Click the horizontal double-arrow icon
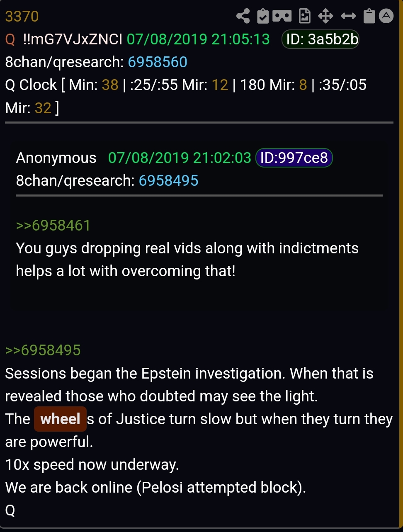403x532 pixels. [x=348, y=16]
